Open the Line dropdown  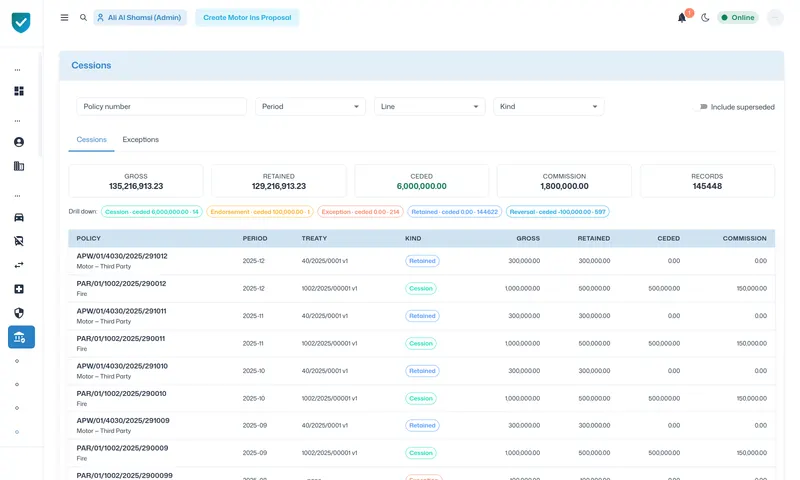click(430, 107)
